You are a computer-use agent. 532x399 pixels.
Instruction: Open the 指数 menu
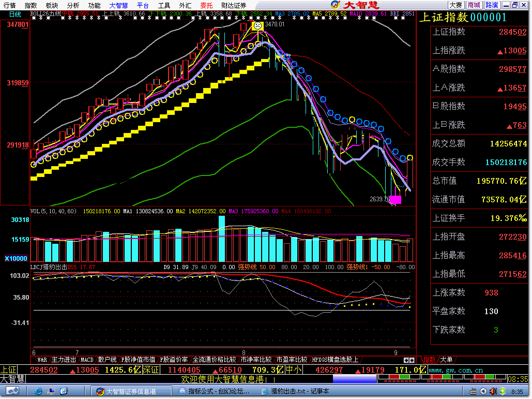[31, 5]
